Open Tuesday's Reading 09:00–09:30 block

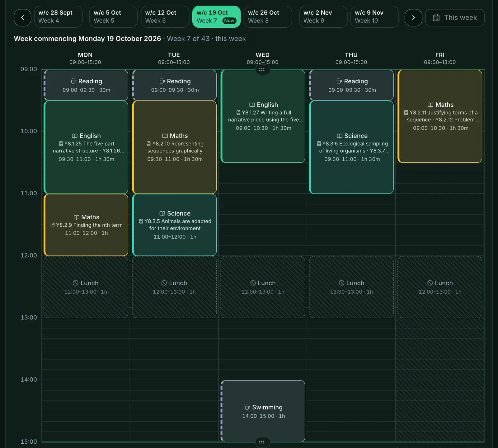(174, 85)
